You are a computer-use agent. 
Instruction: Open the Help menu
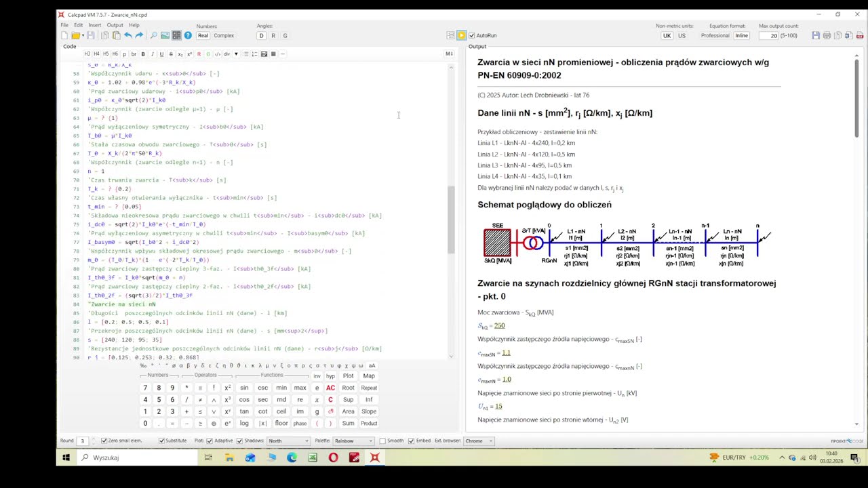pos(134,25)
